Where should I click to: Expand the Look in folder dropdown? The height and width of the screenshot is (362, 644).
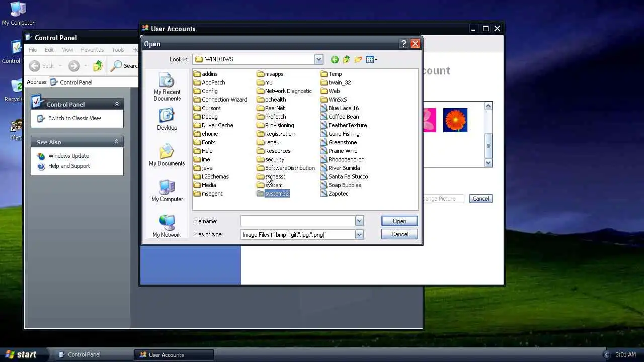(x=318, y=59)
